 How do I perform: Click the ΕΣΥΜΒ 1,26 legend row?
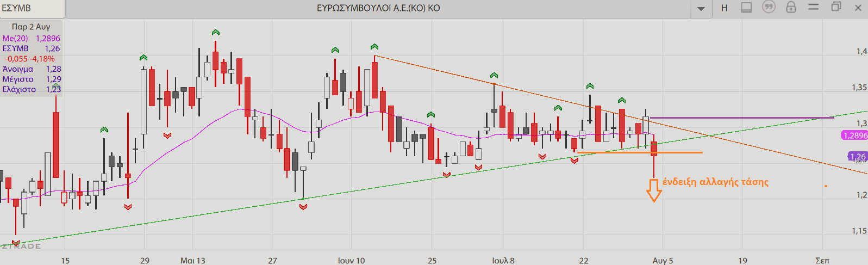tap(31, 48)
